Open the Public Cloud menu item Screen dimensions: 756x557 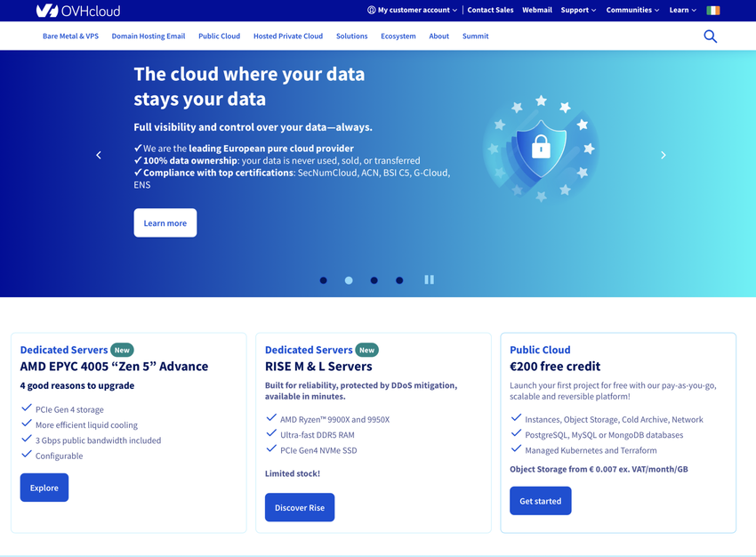pos(219,36)
